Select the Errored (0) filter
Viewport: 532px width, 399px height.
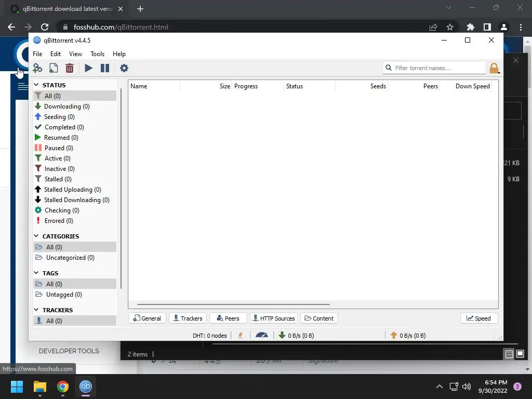pyautogui.click(x=75, y=220)
